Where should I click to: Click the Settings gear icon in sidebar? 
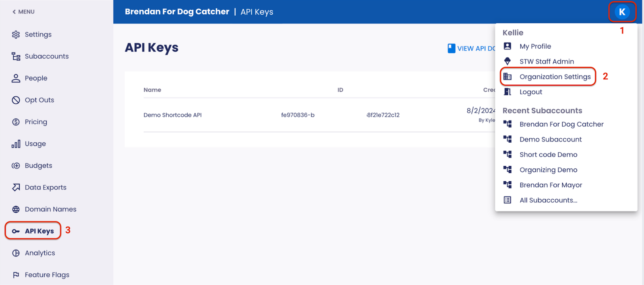point(16,35)
